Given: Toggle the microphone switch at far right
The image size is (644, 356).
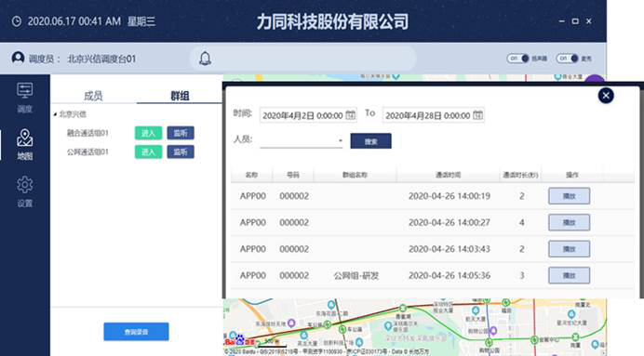Looking at the screenshot, I should [567, 59].
